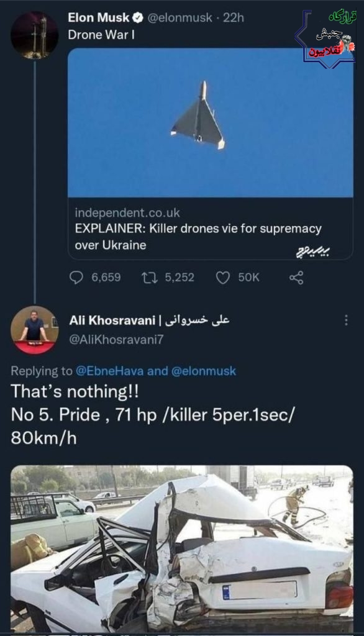
Task: Click the Elon Musk display name
Action: (99, 17)
